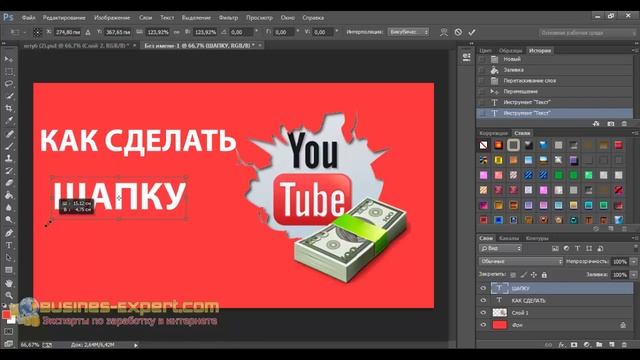This screenshot has width=640, height=360.
Task: Open the Layers panel flyout menu
Action: point(635,238)
